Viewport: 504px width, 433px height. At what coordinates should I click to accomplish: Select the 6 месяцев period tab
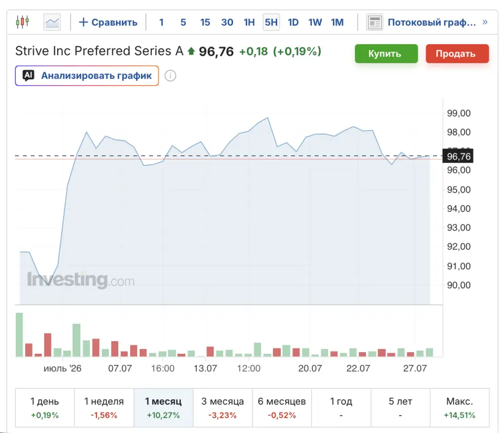tap(282, 408)
